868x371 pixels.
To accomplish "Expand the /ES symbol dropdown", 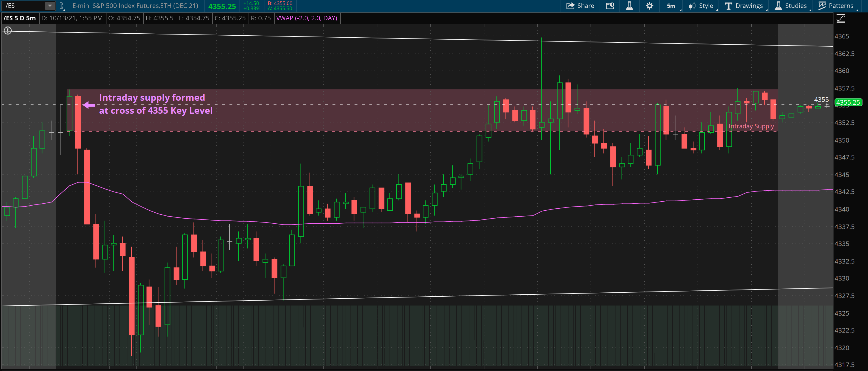I will (x=49, y=6).
